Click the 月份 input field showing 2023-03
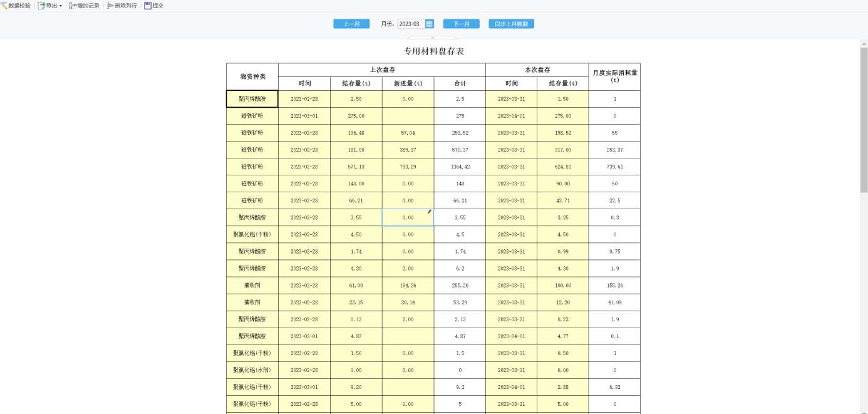The image size is (868, 414). click(411, 24)
